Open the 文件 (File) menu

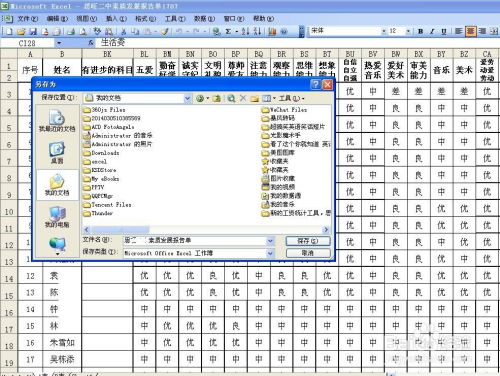pyautogui.click(x=28, y=19)
